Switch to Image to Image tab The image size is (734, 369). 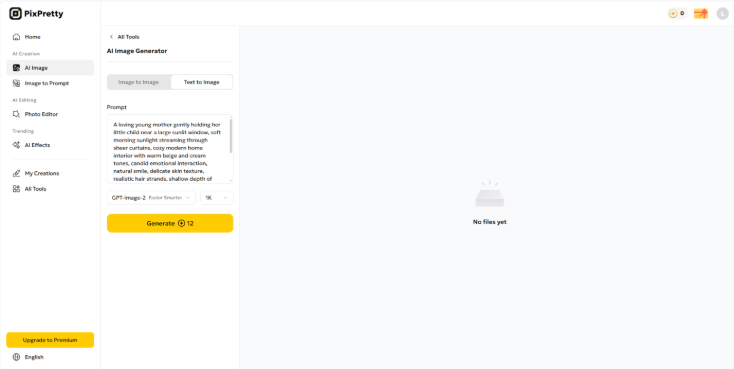click(x=139, y=82)
